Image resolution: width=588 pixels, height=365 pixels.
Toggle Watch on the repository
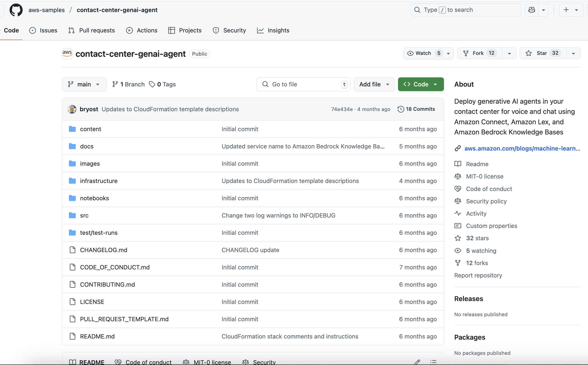click(423, 53)
